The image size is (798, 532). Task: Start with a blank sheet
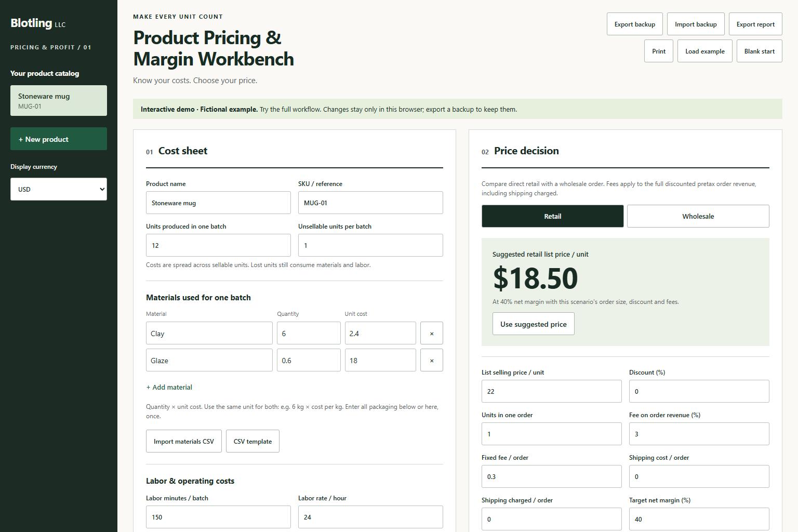point(760,51)
